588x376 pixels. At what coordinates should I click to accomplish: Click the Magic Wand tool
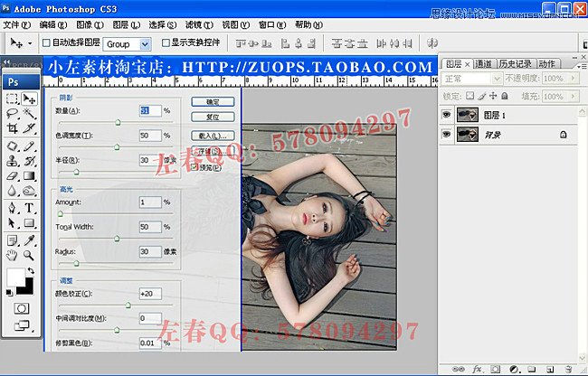(x=30, y=114)
